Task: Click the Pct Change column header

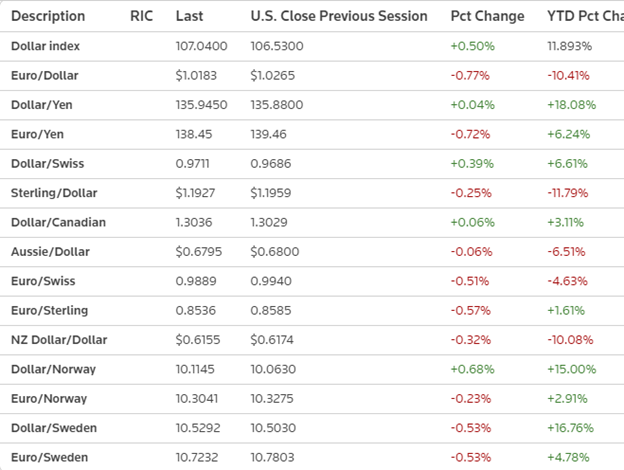Action: point(487,17)
